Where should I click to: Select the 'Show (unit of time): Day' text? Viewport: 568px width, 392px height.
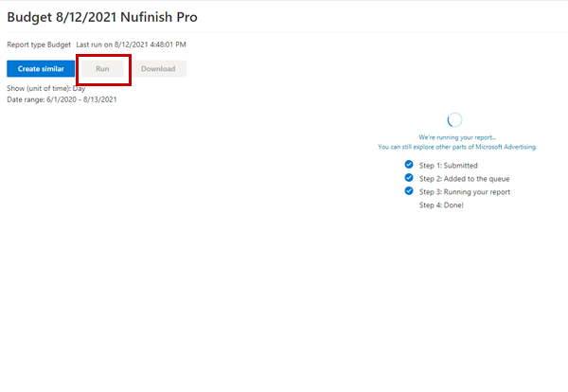click(46, 88)
